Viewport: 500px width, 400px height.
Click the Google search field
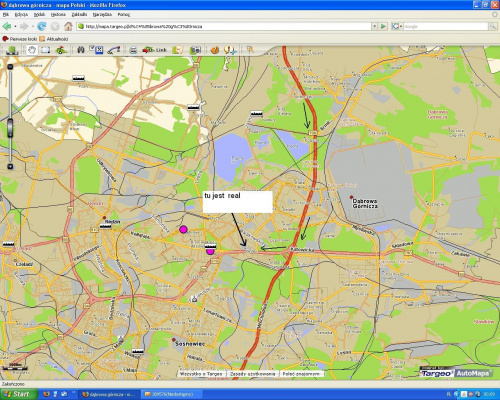point(446,26)
